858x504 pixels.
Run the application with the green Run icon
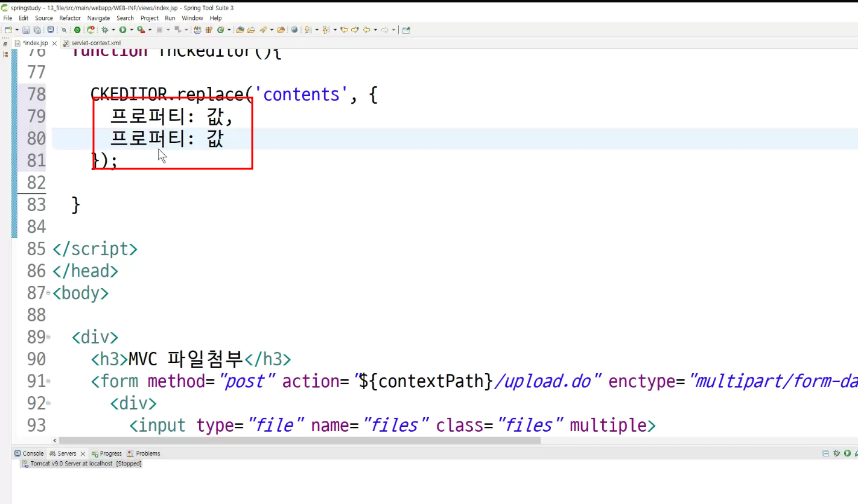[122, 30]
